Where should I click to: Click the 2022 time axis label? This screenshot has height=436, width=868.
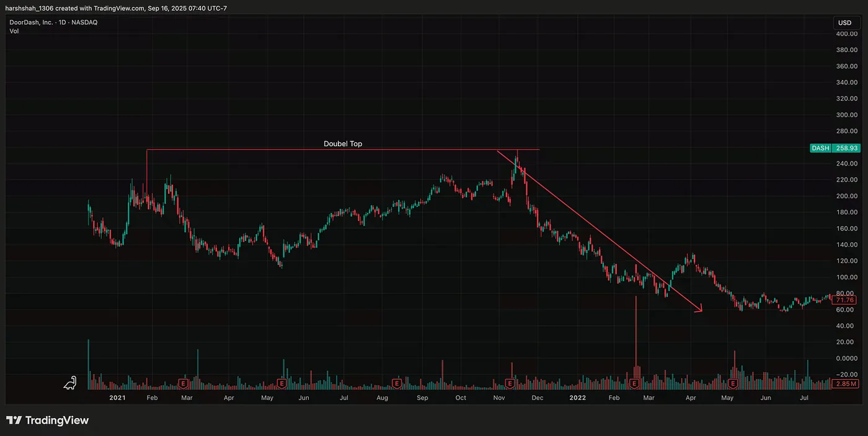tap(578, 398)
